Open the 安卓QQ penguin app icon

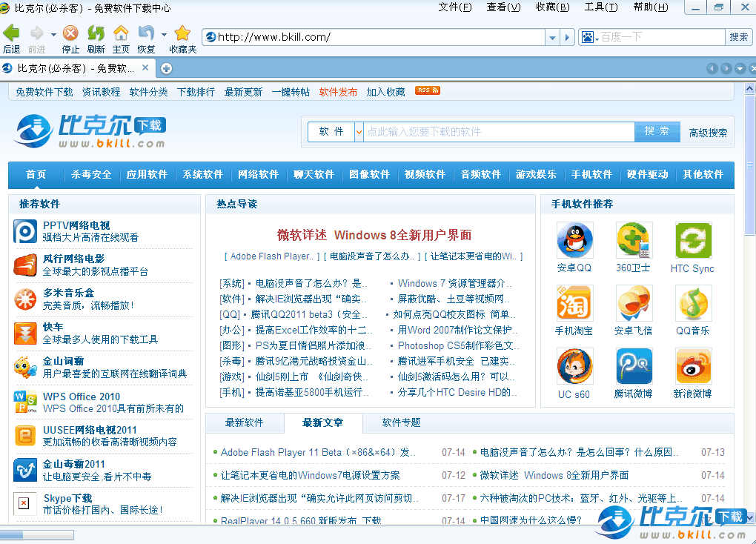pyautogui.click(x=574, y=241)
